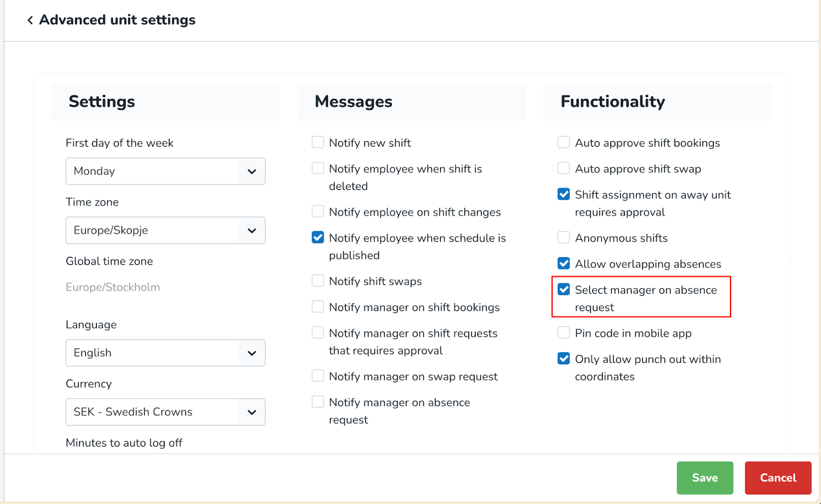The height and width of the screenshot is (504, 821).
Task: Enable Notify manager on absence request
Action: coord(318,401)
